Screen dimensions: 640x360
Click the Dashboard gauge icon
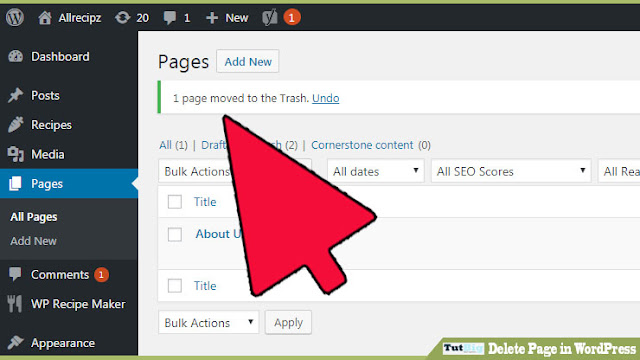tap(16, 56)
